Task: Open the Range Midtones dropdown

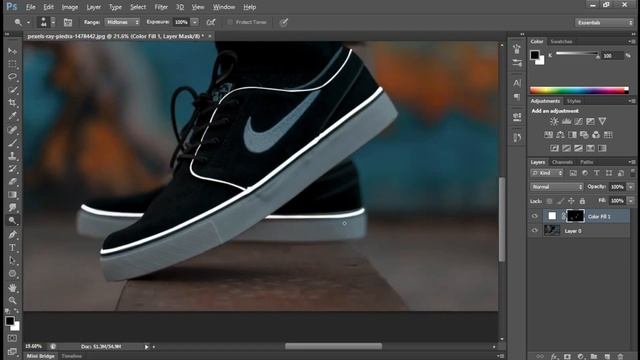Action: [x=122, y=22]
